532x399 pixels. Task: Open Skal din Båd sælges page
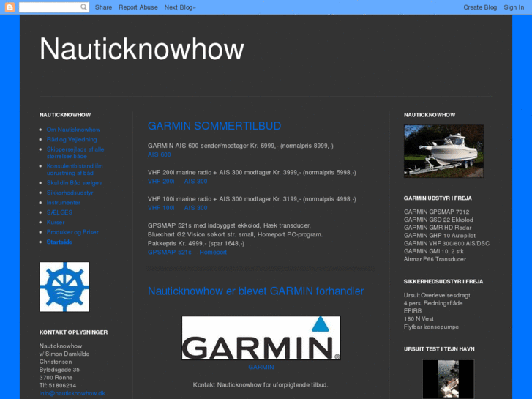74,182
